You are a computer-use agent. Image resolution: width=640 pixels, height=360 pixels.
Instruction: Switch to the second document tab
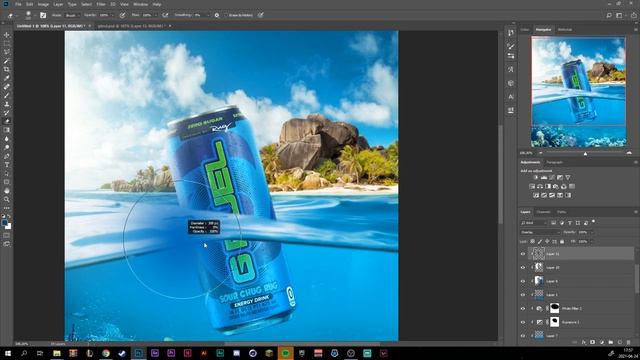(x=131, y=26)
